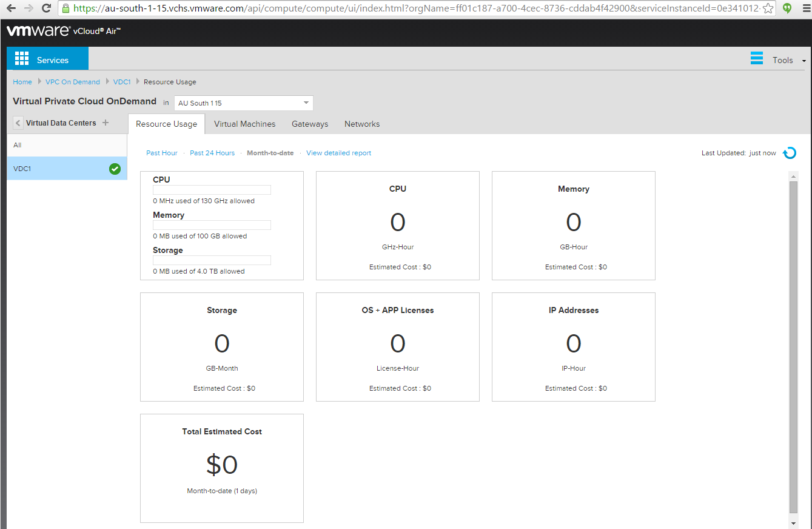Click the Storage usage progress bar
The image size is (812, 529).
[x=212, y=260]
